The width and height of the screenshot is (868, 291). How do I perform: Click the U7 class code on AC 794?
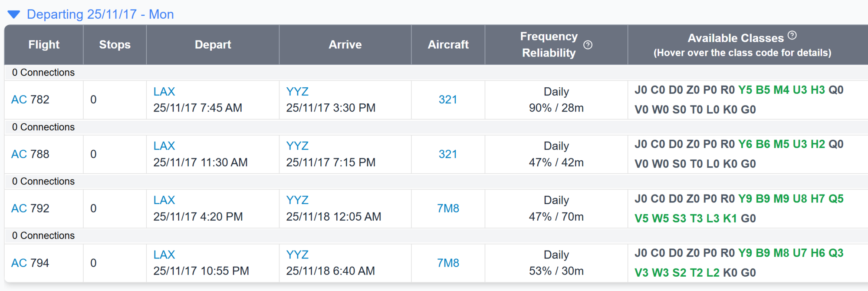coord(800,253)
